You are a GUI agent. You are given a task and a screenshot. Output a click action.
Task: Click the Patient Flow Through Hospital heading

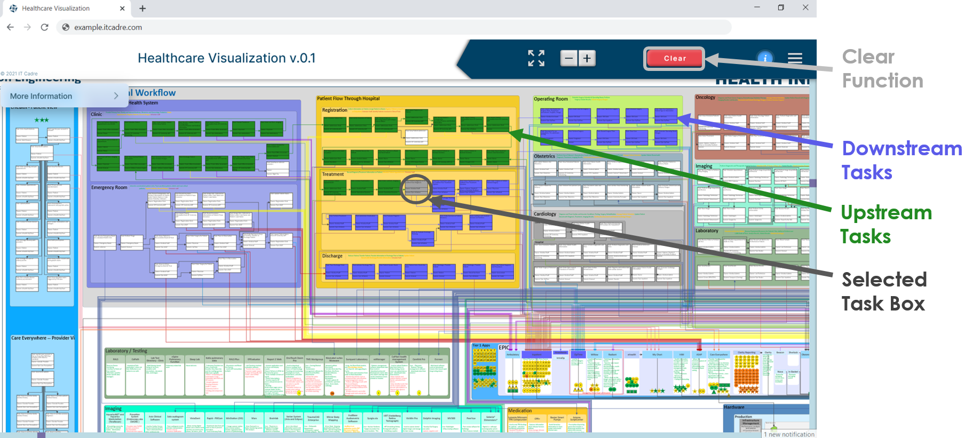[x=348, y=98]
